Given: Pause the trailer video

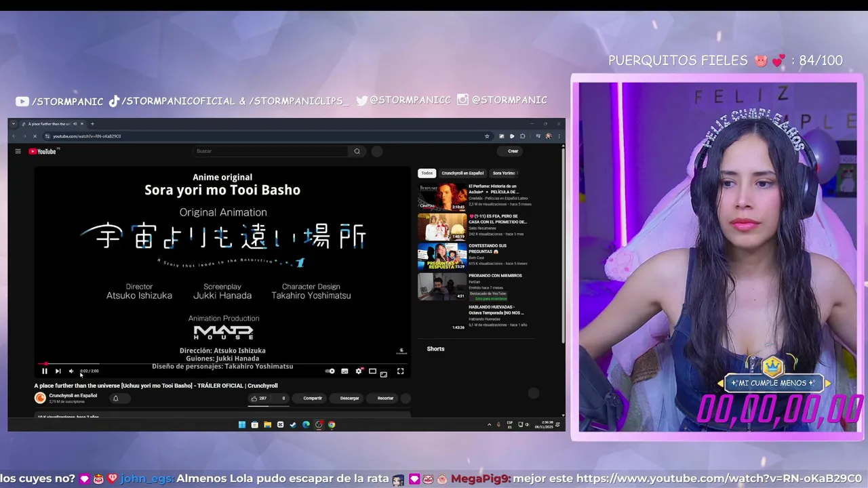Looking at the screenshot, I should (45, 371).
